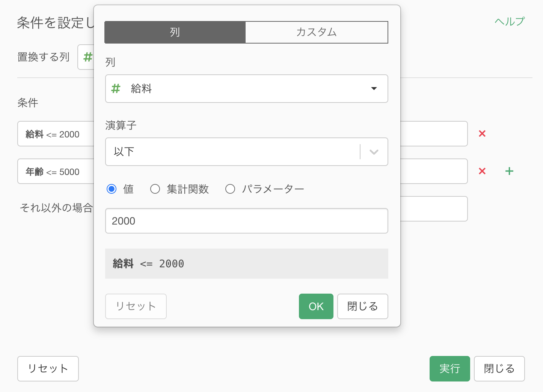Screen dimensions: 543x392
Task: Open the ヘルプ link
Action: pos(509,21)
